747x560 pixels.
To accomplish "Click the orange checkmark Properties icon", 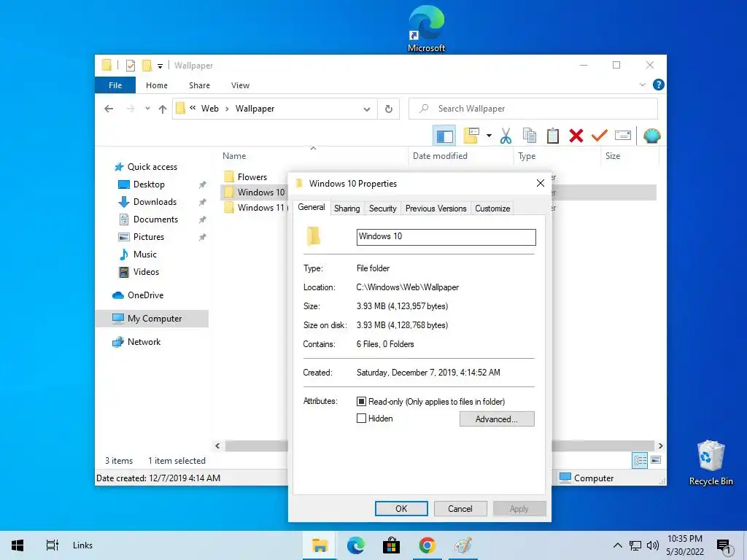I will click(x=600, y=136).
